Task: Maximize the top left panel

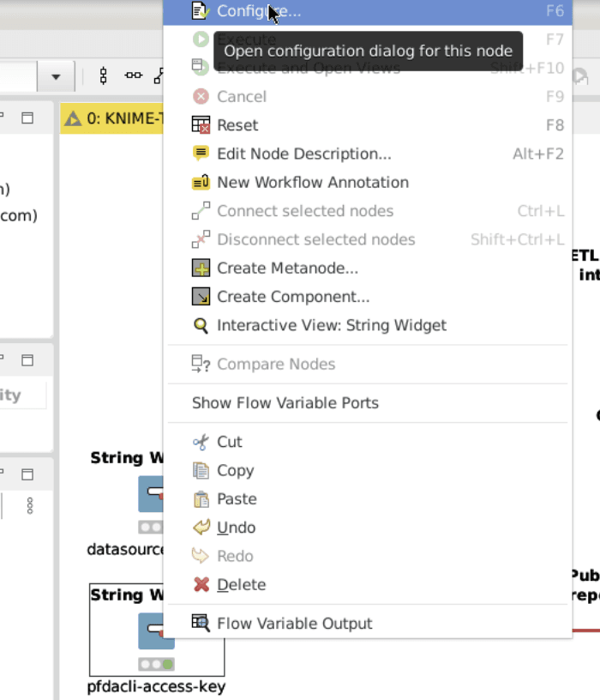Action: point(27,118)
